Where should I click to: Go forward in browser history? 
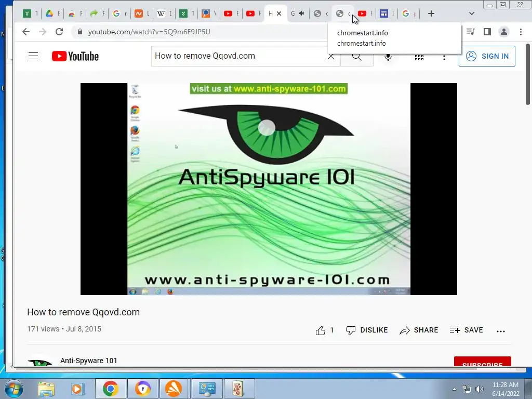(43, 32)
